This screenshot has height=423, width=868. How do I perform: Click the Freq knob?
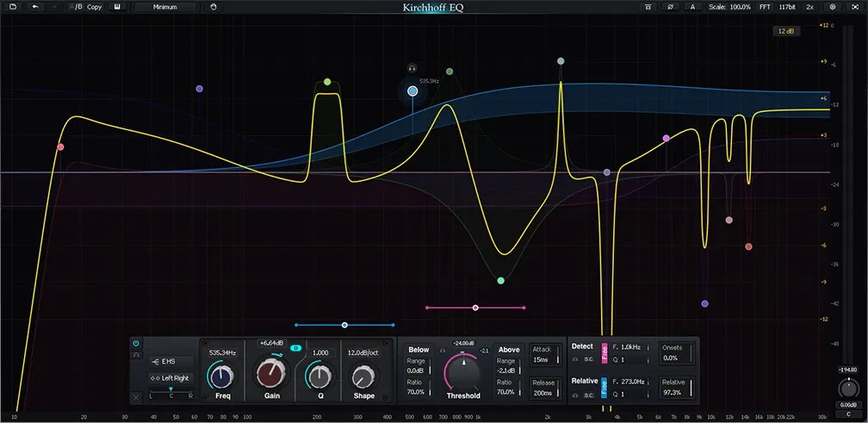[221, 376]
